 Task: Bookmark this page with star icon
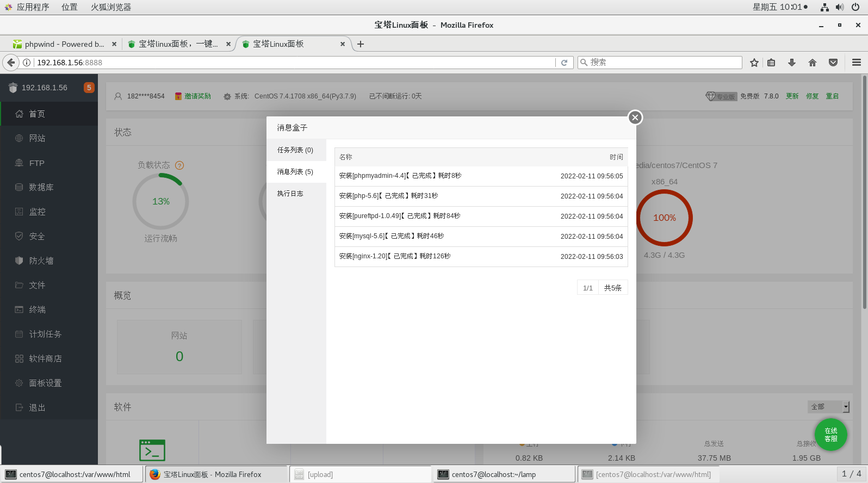754,63
